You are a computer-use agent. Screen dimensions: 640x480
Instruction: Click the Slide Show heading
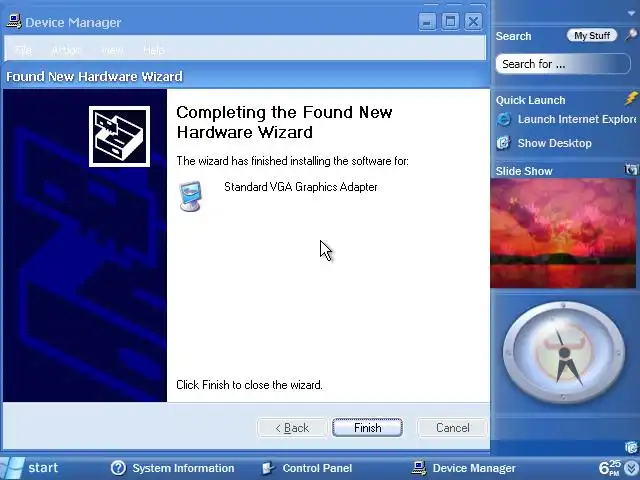point(524,171)
